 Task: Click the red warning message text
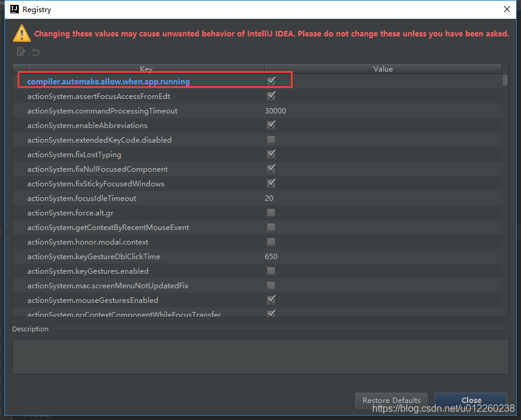271,34
